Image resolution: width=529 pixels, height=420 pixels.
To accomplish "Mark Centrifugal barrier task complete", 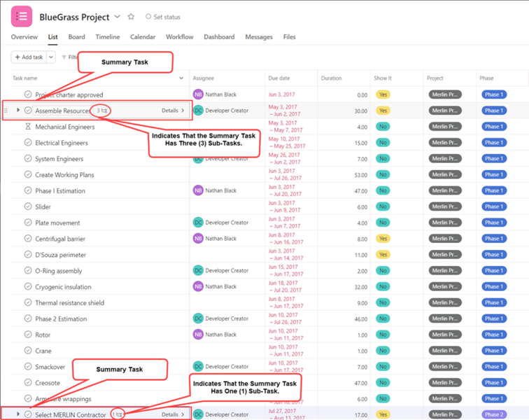I will click(28, 239).
